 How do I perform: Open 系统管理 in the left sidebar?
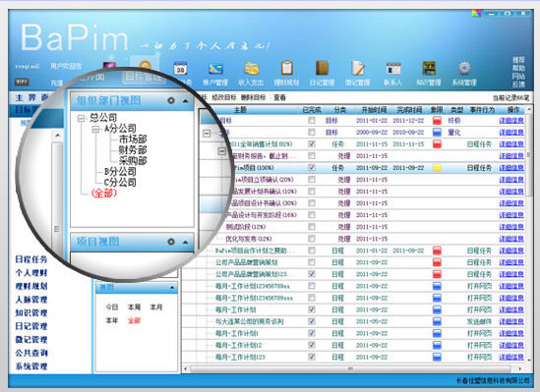coord(31,366)
